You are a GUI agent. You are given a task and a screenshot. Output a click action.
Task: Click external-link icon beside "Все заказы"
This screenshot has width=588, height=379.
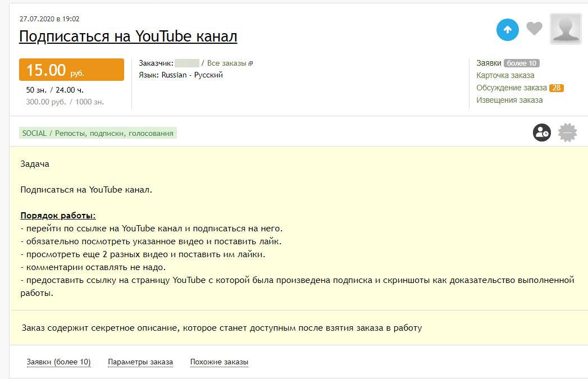tap(250, 63)
